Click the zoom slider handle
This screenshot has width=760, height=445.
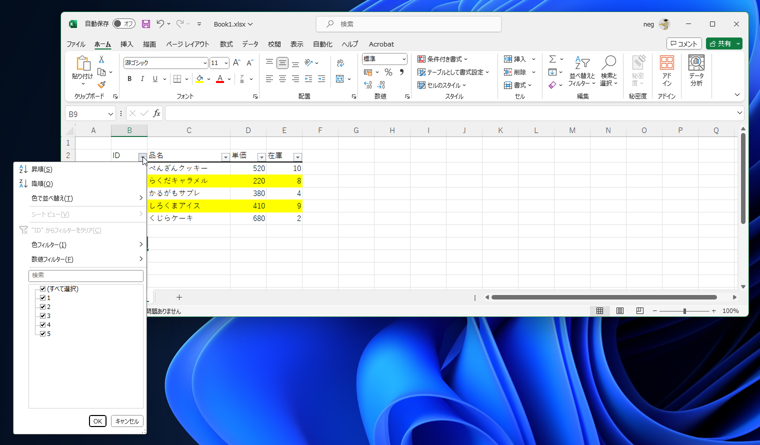(684, 311)
